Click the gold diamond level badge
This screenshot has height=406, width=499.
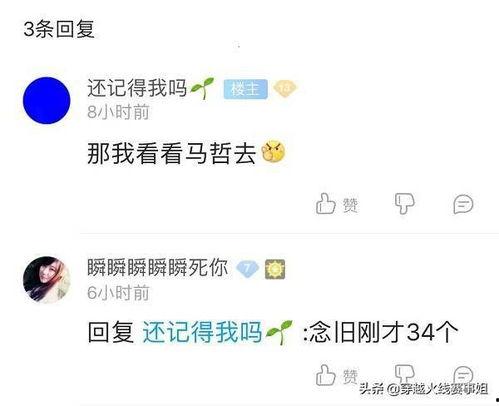[x=285, y=89]
